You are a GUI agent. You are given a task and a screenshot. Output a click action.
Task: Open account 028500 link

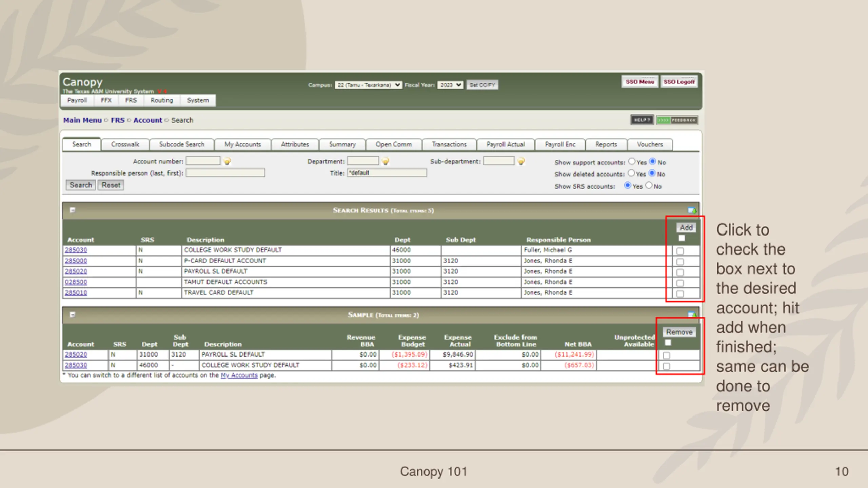pos(76,282)
